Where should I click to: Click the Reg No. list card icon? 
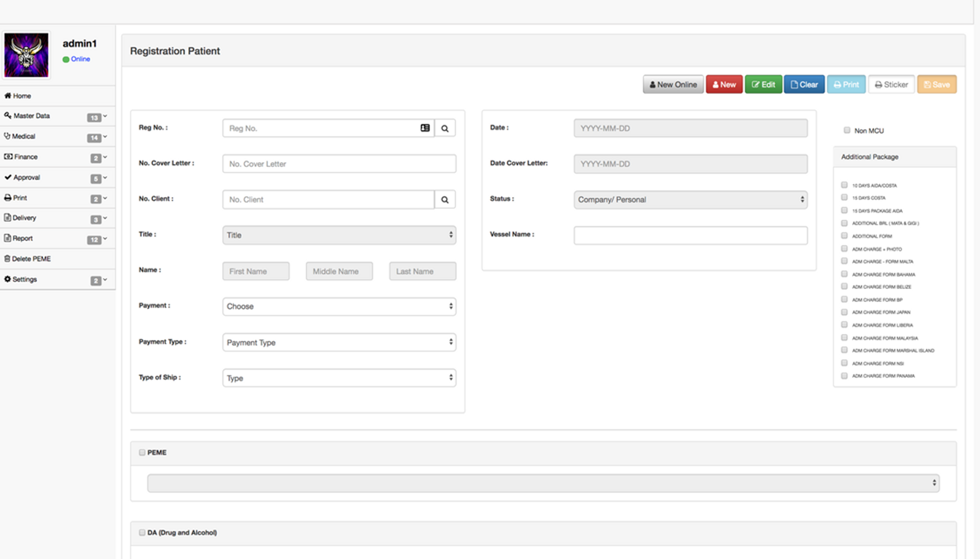point(425,128)
